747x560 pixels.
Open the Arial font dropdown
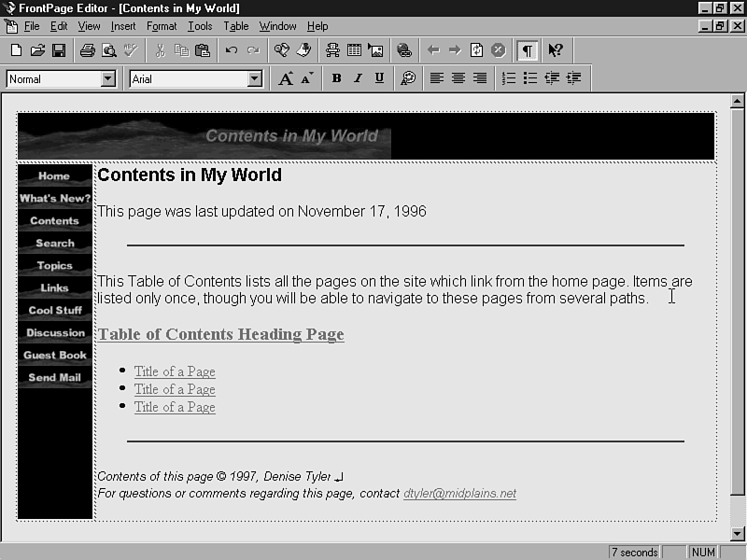pos(255,79)
